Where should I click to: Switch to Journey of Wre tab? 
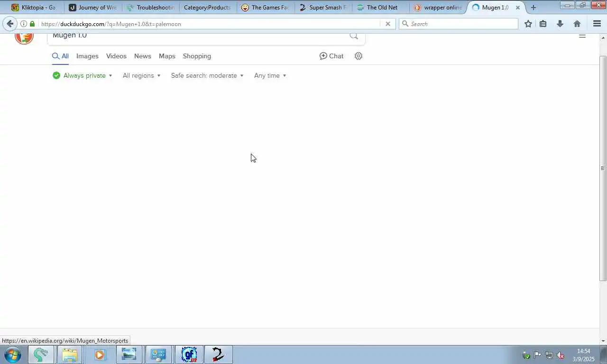[92, 8]
